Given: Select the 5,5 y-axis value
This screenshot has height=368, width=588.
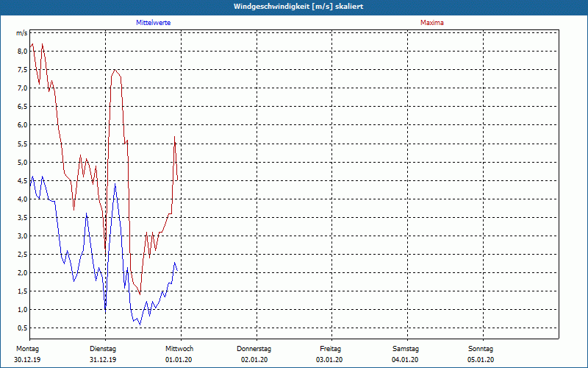Looking at the screenshot, I should pyautogui.click(x=23, y=144).
